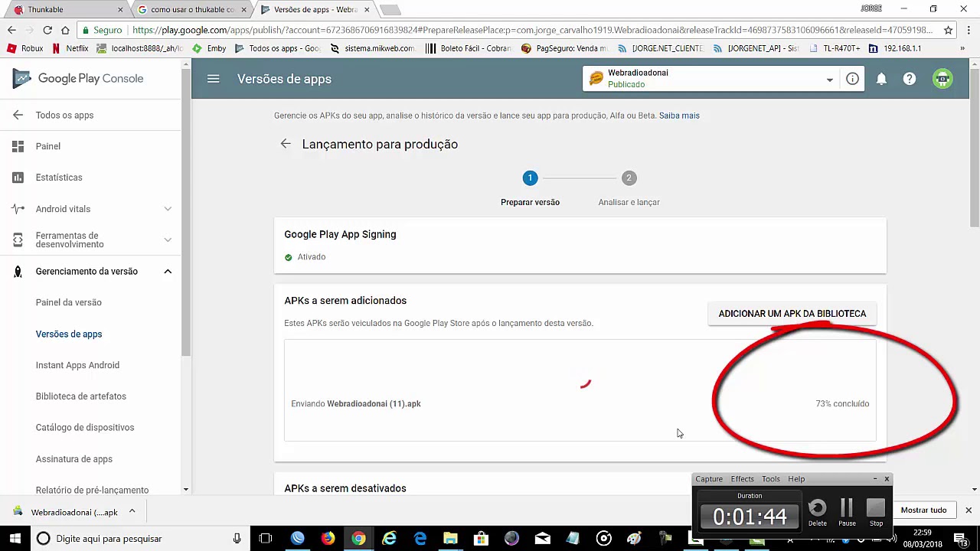Go back using arrow beside Lançamento para produção
980x551 pixels.
(286, 144)
